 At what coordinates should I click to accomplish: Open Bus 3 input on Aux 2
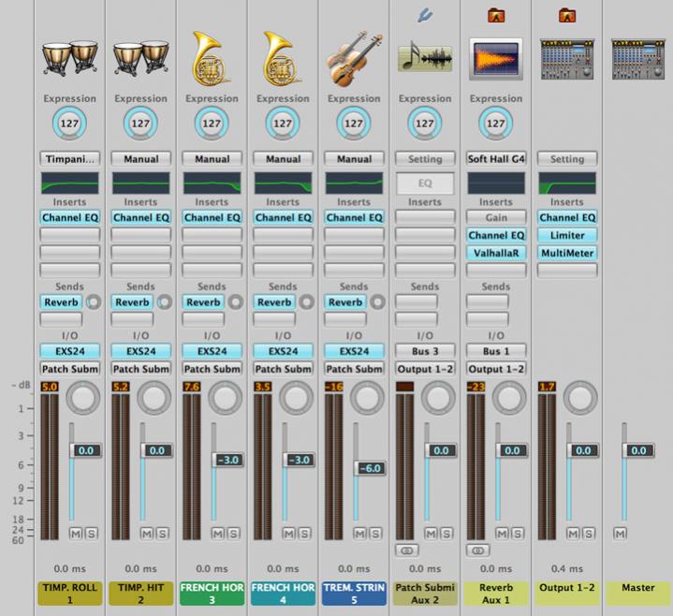pos(425,351)
